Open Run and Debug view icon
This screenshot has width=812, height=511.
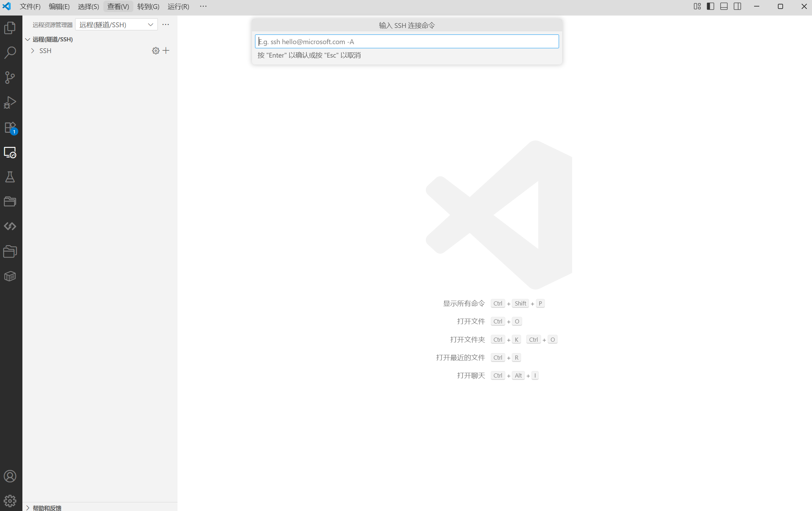coord(10,102)
